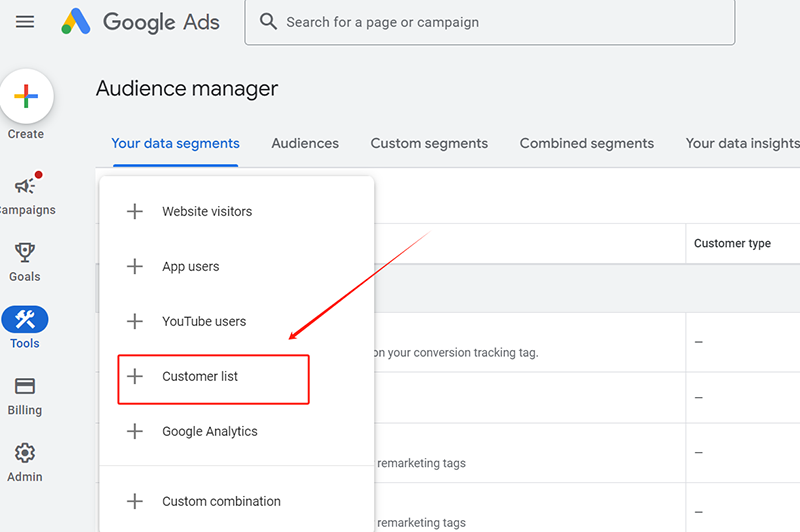This screenshot has height=532, width=800.
Task: Open Admin gear icon in sidebar
Action: pyautogui.click(x=25, y=454)
